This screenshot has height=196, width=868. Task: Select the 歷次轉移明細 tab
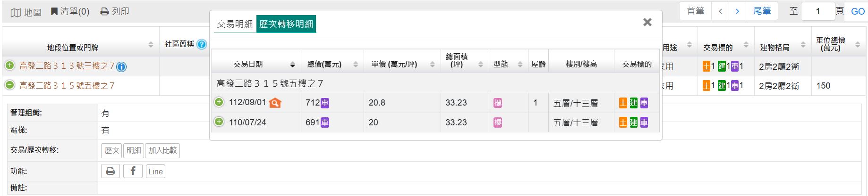tap(286, 24)
